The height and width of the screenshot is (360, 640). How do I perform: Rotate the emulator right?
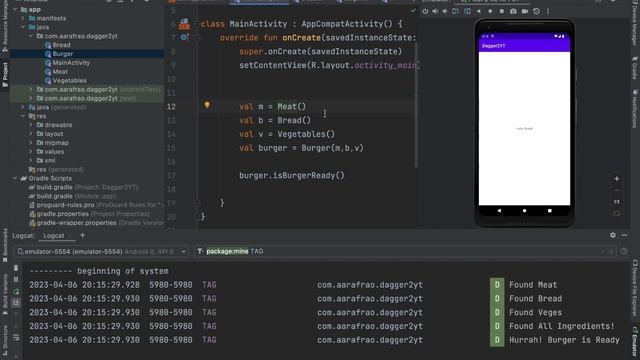[467, 11]
